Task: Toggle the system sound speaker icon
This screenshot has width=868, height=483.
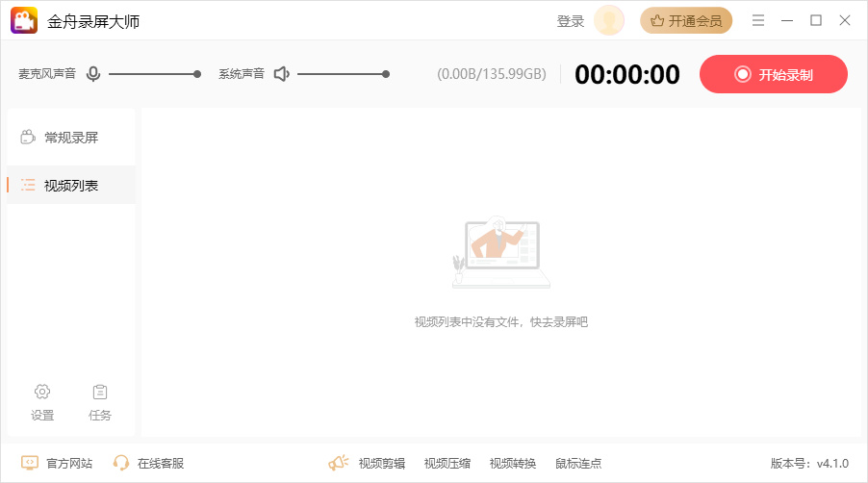Action: pyautogui.click(x=281, y=74)
